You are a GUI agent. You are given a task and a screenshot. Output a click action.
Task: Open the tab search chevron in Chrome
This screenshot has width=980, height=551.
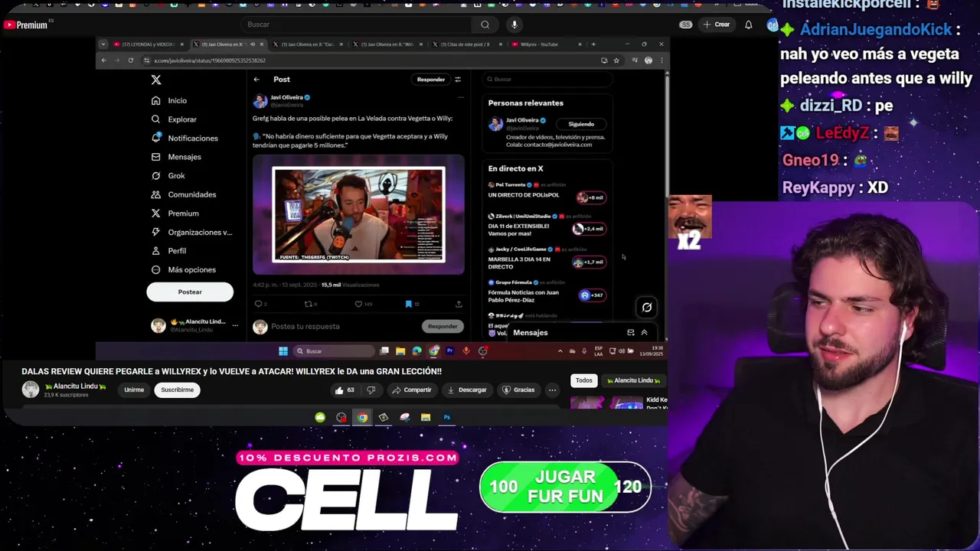103,44
